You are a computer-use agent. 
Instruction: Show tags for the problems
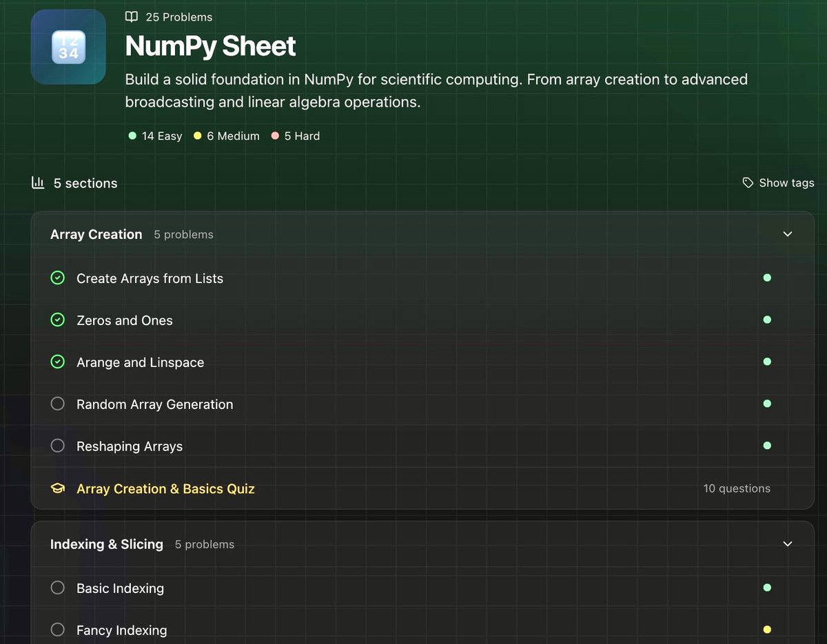pos(778,183)
